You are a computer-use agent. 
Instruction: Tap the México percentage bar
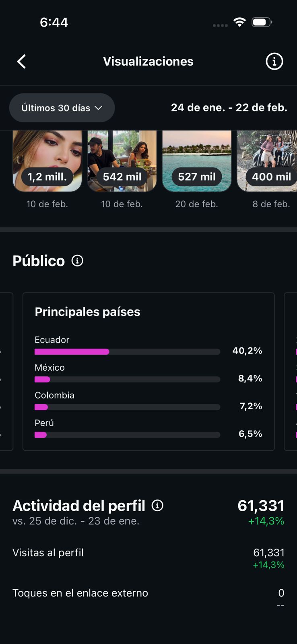coord(127,380)
